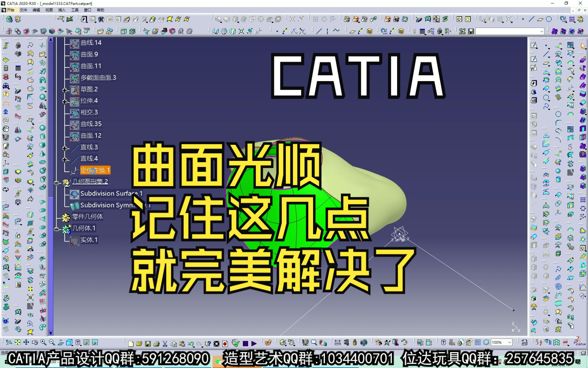Expand the 拉伸.4 node
The height and width of the screenshot is (368, 588).
click(x=64, y=102)
